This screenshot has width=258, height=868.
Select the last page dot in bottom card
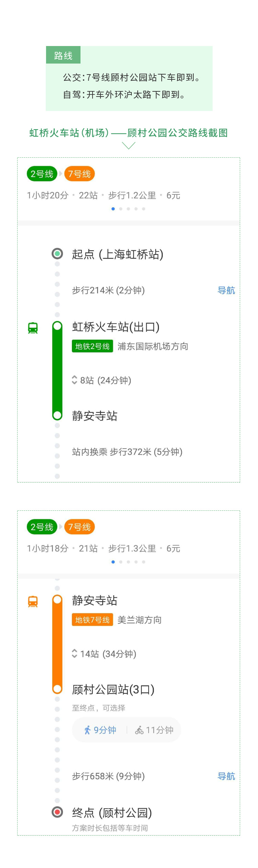(x=144, y=562)
